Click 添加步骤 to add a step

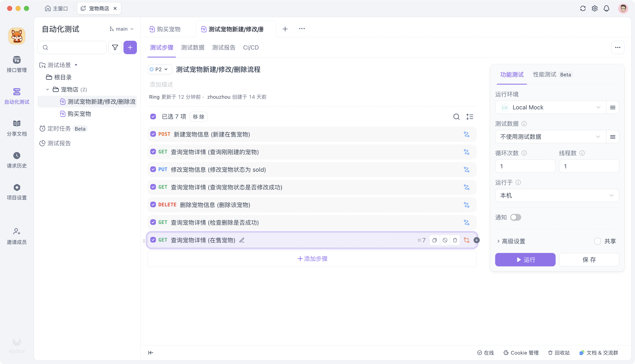(312, 259)
